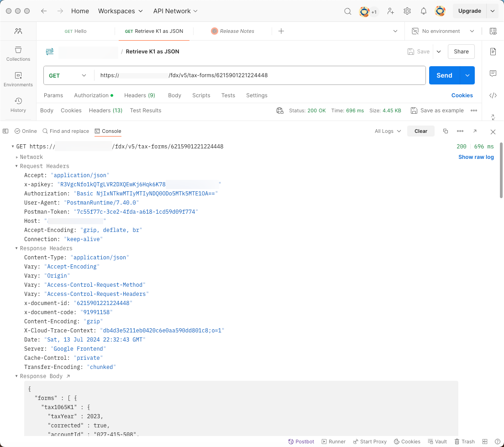Click the Send button
The width and height of the screenshot is (504, 447).
[x=444, y=76]
